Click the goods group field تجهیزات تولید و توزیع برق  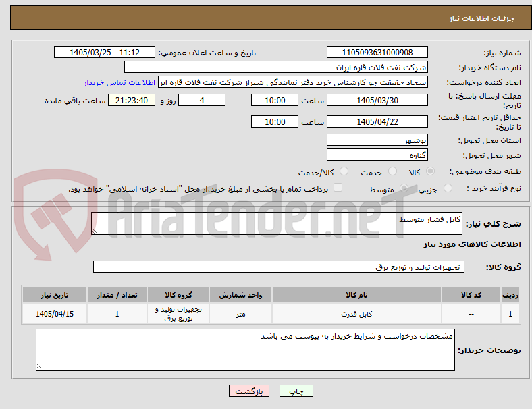pos(279,267)
